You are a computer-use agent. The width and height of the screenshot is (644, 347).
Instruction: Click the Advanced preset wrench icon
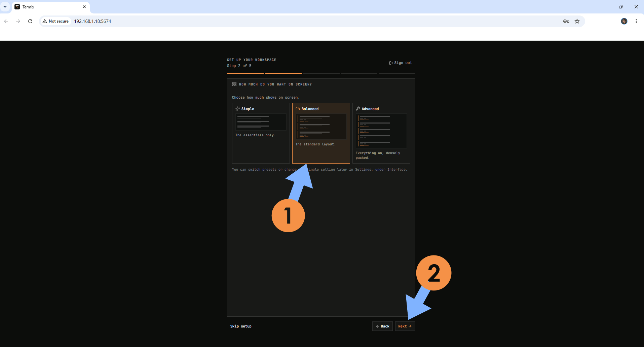pyautogui.click(x=358, y=109)
